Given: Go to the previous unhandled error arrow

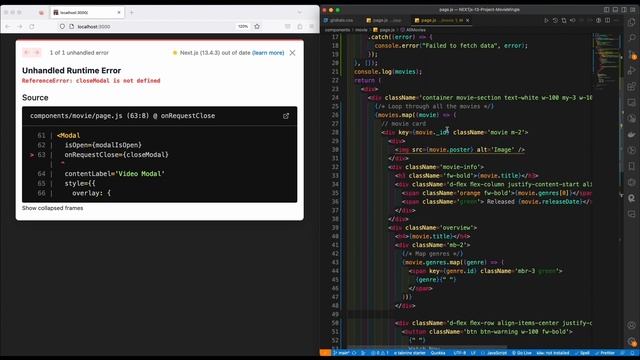Looking at the screenshot, I should point(27,52).
